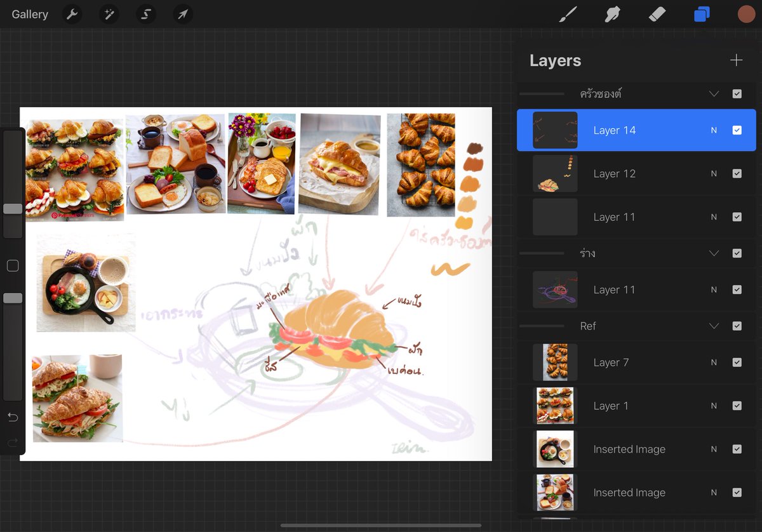Open the Actions wrench menu
The height and width of the screenshot is (532, 762).
click(x=72, y=14)
